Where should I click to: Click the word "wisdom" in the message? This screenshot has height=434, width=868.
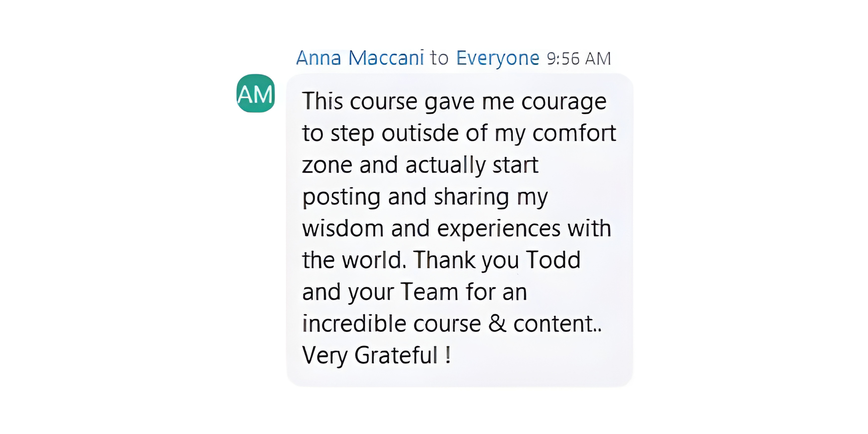343,228
